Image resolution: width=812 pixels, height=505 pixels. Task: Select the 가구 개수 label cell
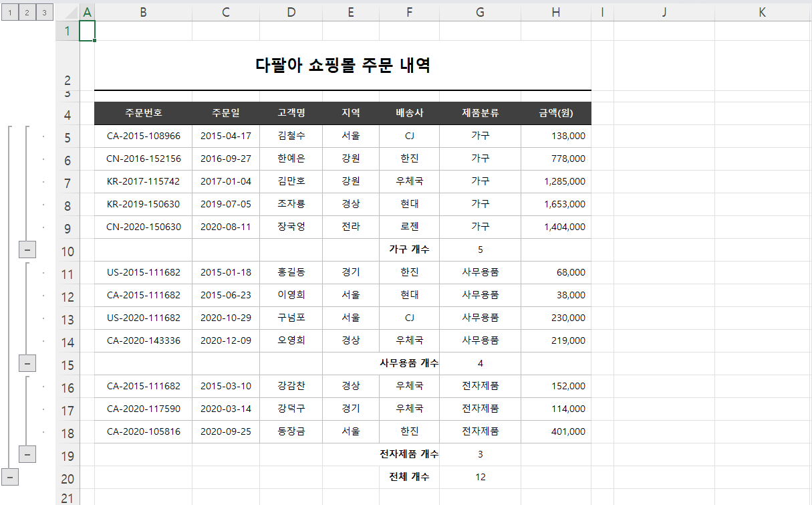pos(409,249)
